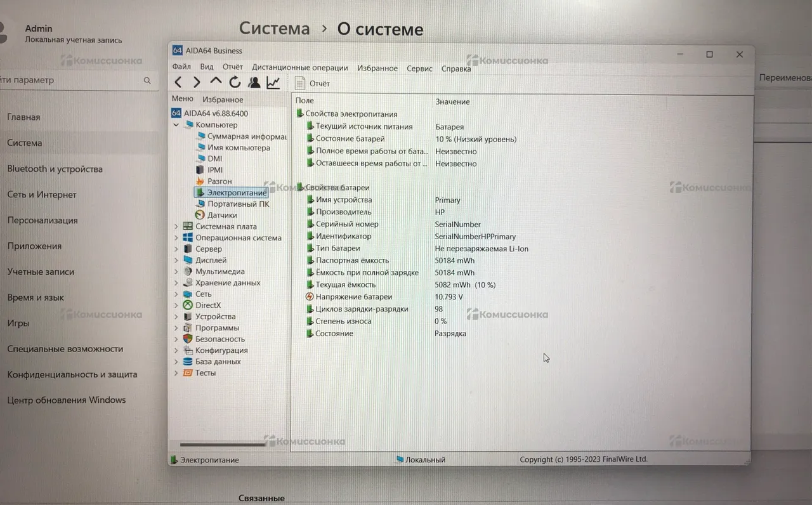Image resolution: width=812 pixels, height=505 pixels.
Task: Select the Тип батареи row
Action: (x=520, y=249)
